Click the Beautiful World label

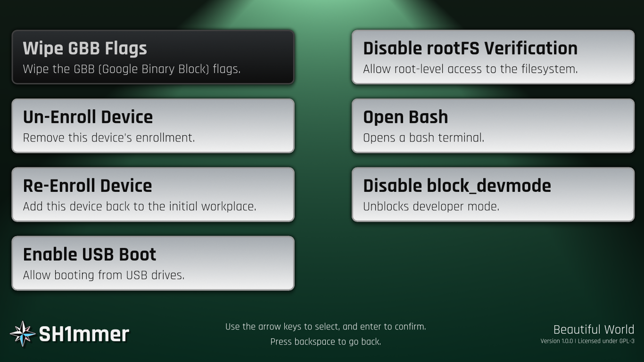coord(594,329)
